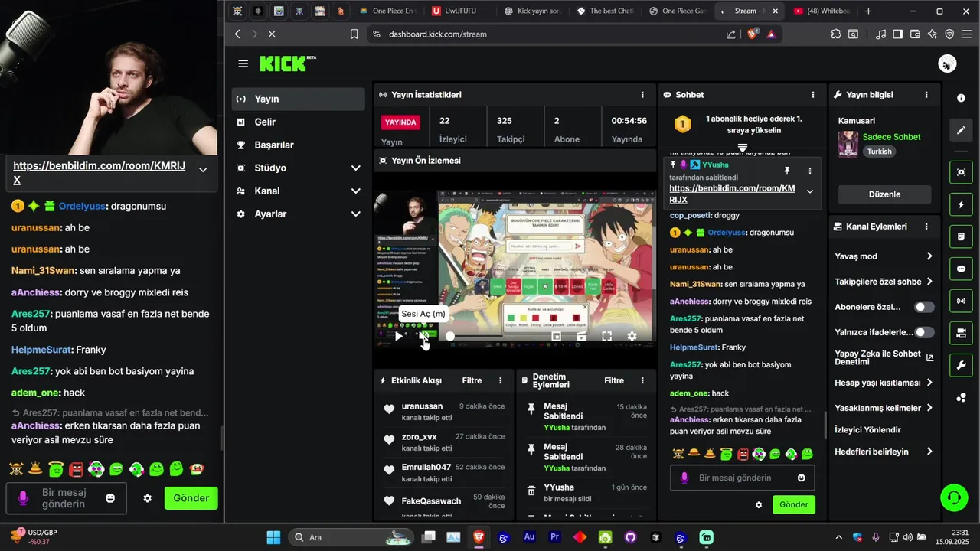
Task: Open Yayın İstatistikleri options menu
Action: pyautogui.click(x=642, y=95)
